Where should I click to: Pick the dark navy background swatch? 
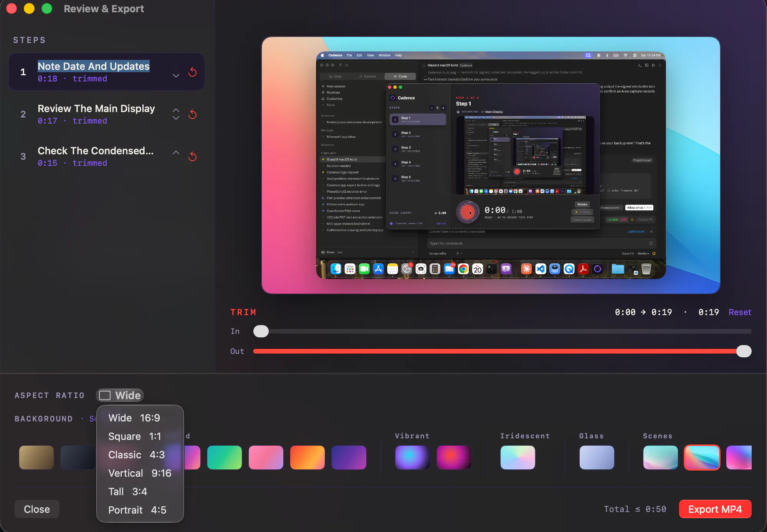click(78, 458)
